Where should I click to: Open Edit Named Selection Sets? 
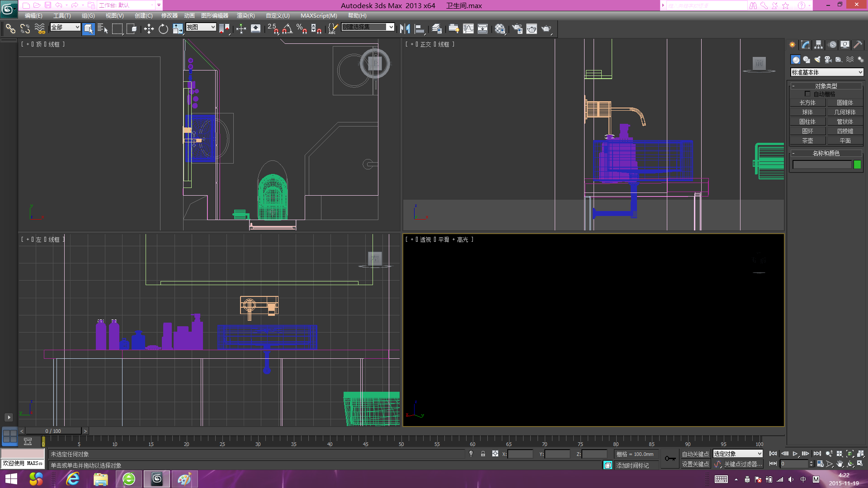pos(333,29)
